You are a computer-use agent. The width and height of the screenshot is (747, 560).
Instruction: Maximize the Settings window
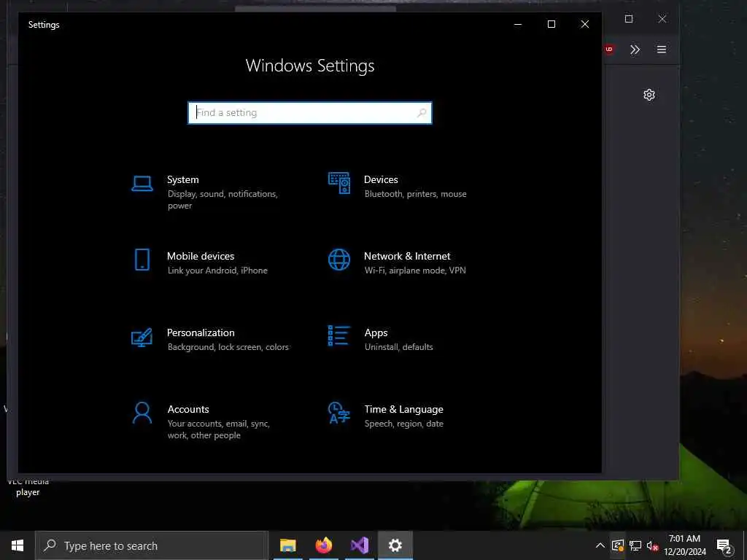551,24
